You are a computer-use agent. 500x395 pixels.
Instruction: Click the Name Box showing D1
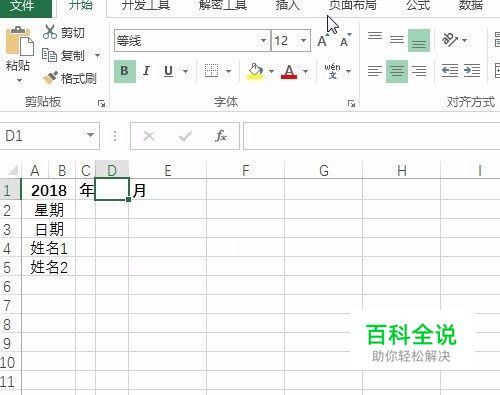[x=42, y=136]
